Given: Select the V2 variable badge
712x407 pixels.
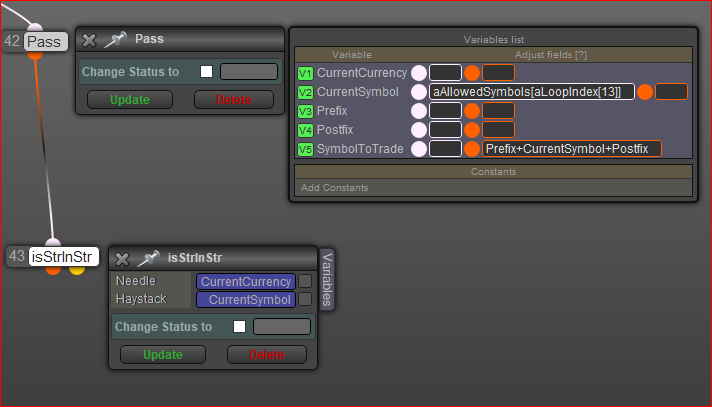Looking at the screenshot, I should (x=306, y=92).
